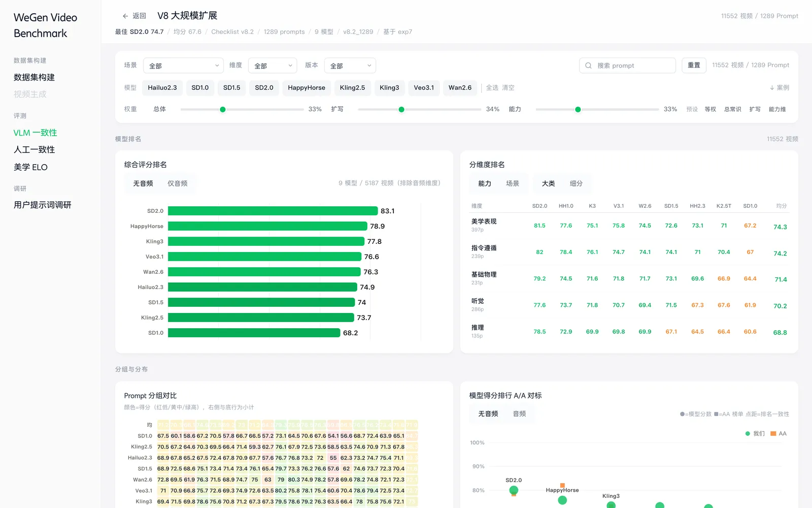Screen dimensions: 812x508
Task: Select the 大类 tab
Action: [548, 183]
